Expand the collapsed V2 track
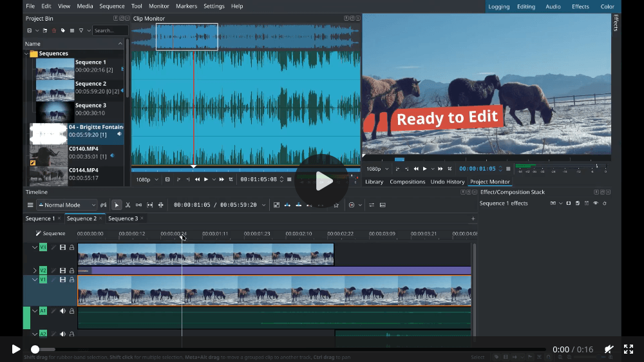Image resolution: width=644 pixels, height=362 pixels. click(35, 271)
